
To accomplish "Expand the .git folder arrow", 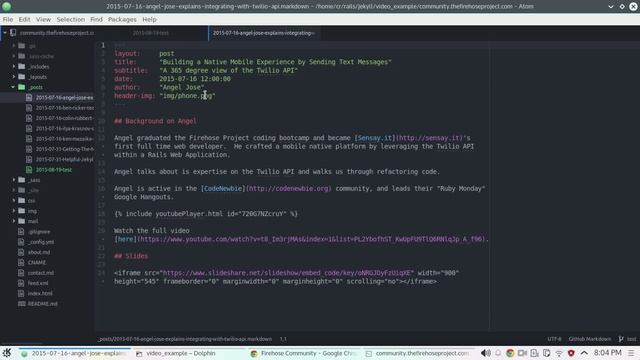I will pos(14,46).
